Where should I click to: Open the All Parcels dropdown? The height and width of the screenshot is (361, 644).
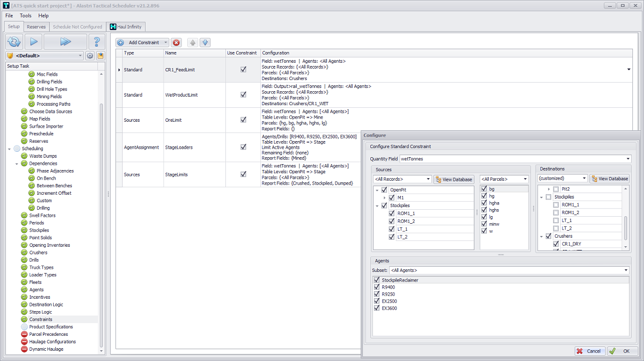coord(525,179)
